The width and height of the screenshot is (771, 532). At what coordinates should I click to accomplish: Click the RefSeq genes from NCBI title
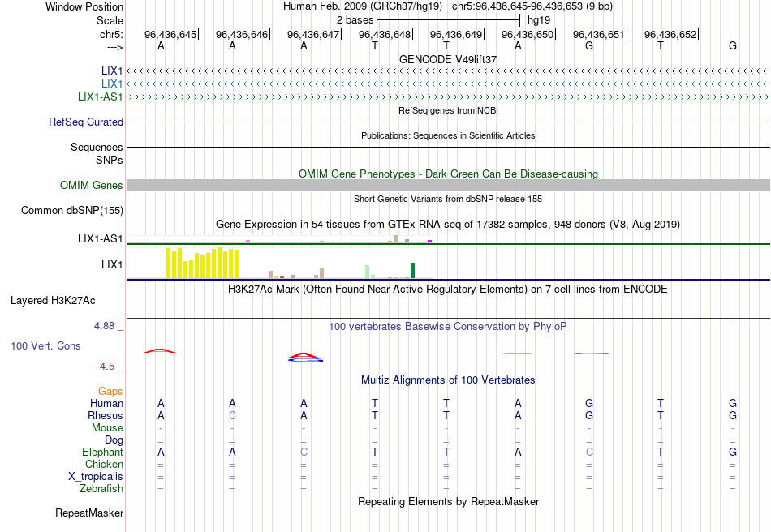(x=448, y=110)
